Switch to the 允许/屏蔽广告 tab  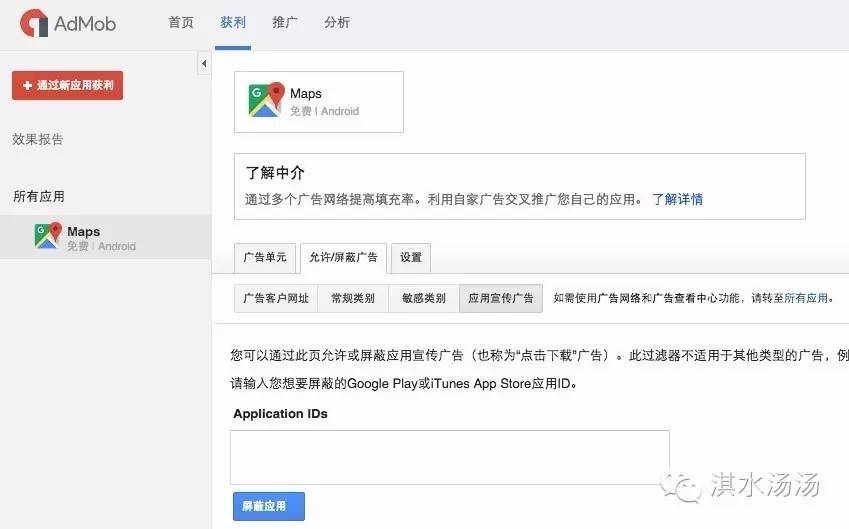[343, 258]
